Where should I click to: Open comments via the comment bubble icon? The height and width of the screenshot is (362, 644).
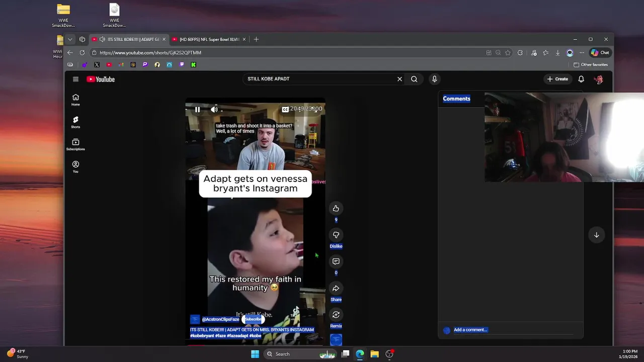pos(336,261)
